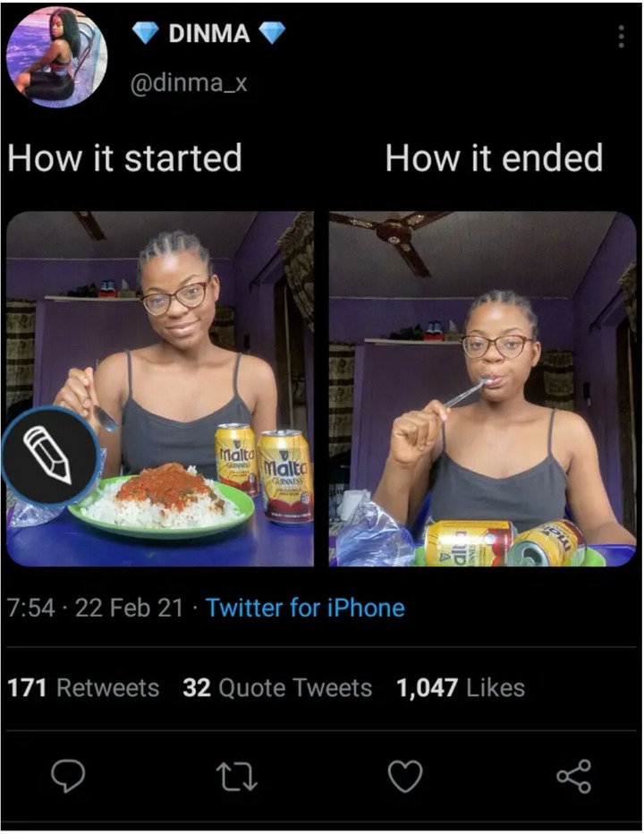Click the 7:54 · 22 Feb 21 timestamp

pyautogui.click(x=95, y=608)
